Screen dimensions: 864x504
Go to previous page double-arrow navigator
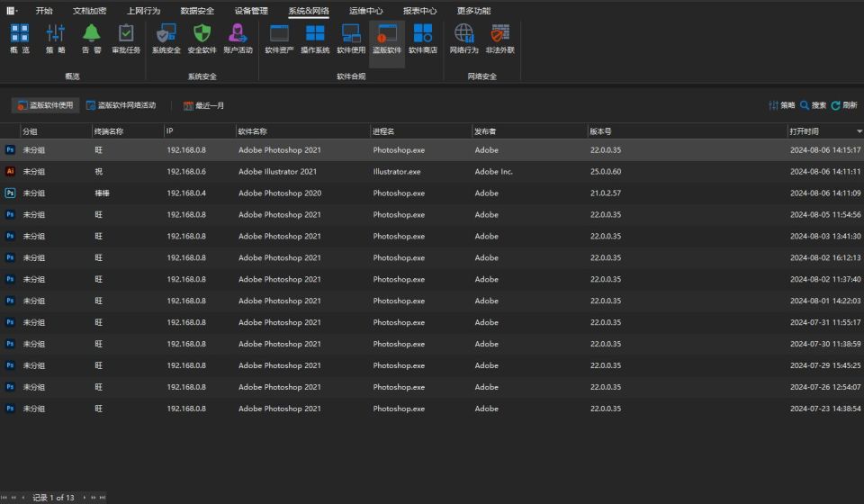pyautogui.click(x=13, y=498)
